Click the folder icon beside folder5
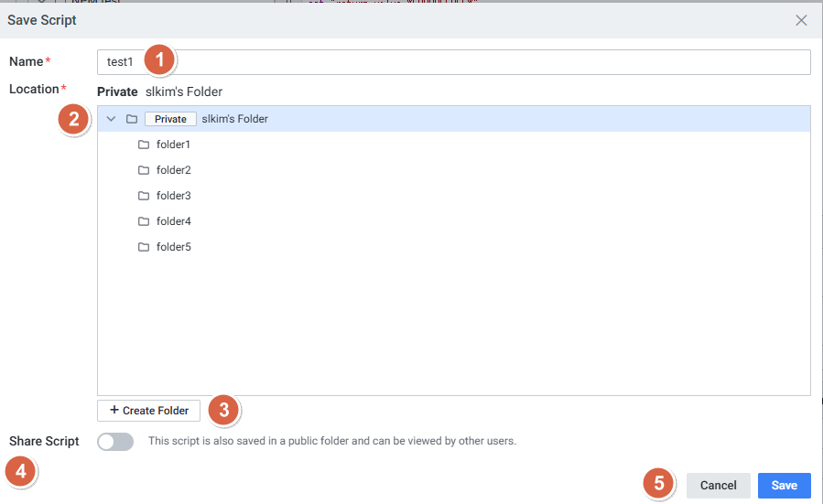The height and width of the screenshot is (504, 823). pyautogui.click(x=143, y=247)
